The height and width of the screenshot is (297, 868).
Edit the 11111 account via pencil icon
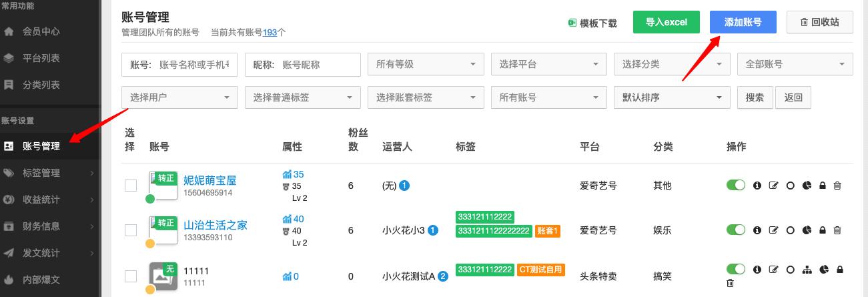(774, 270)
